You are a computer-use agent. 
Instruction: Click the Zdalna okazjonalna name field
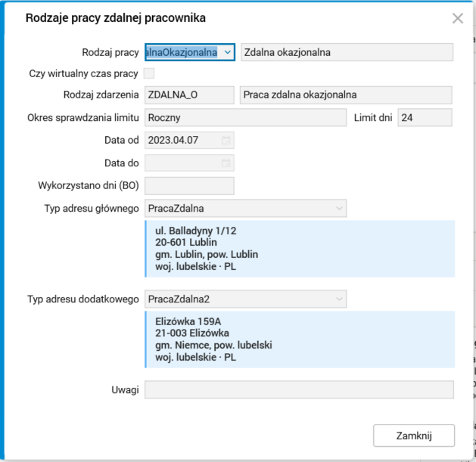[x=346, y=52]
